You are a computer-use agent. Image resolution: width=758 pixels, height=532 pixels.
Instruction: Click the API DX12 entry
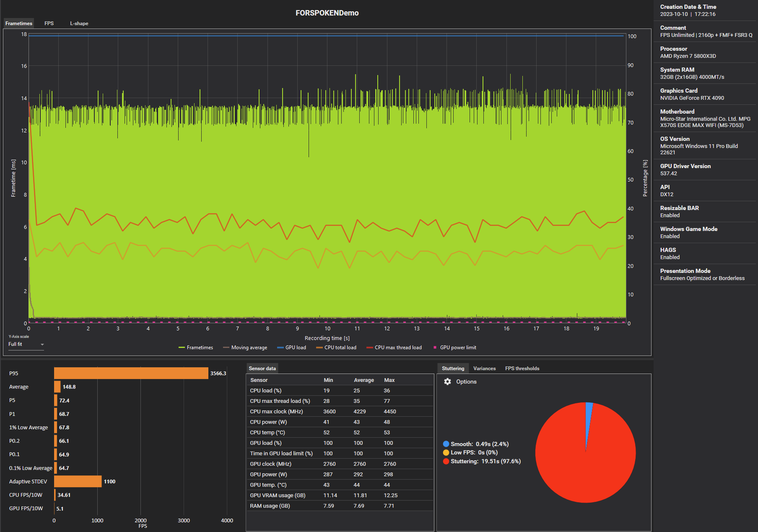(x=705, y=191)
